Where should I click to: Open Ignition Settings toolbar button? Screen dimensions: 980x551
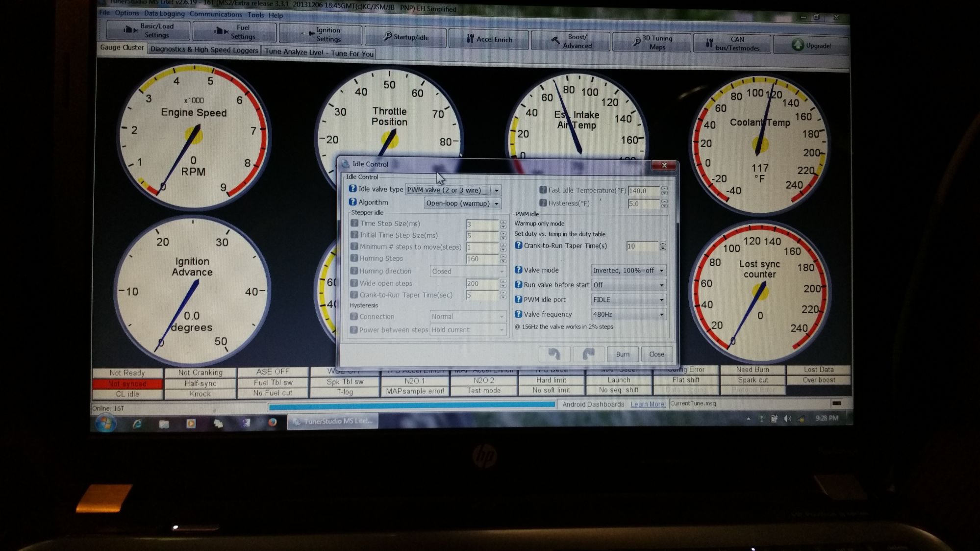point(321,34)
